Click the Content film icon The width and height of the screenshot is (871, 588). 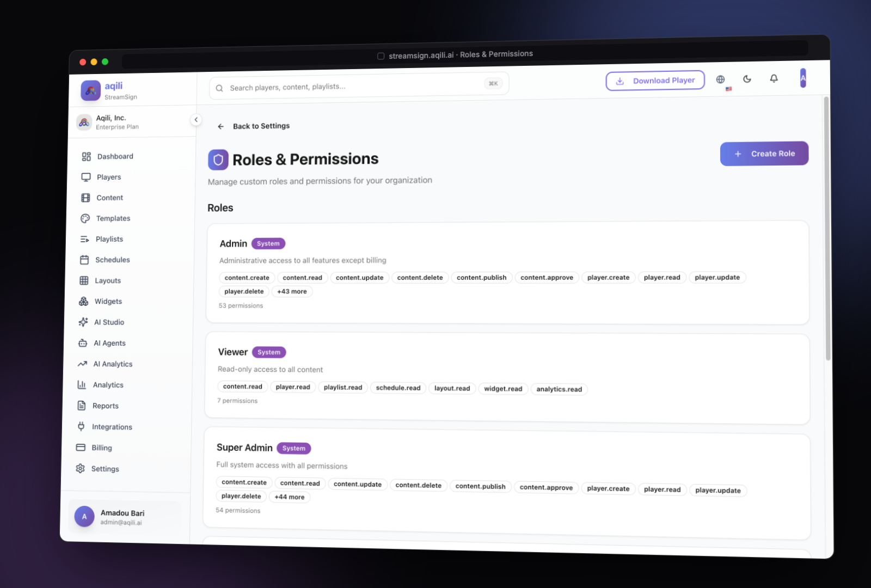coord(85,198)
